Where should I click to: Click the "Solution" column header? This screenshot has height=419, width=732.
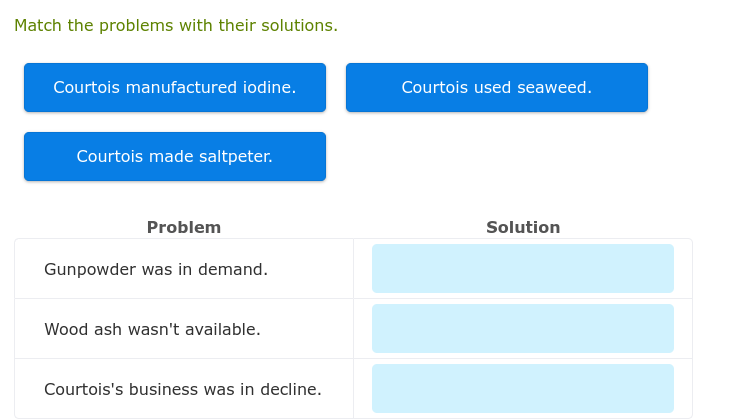(523, 227)
